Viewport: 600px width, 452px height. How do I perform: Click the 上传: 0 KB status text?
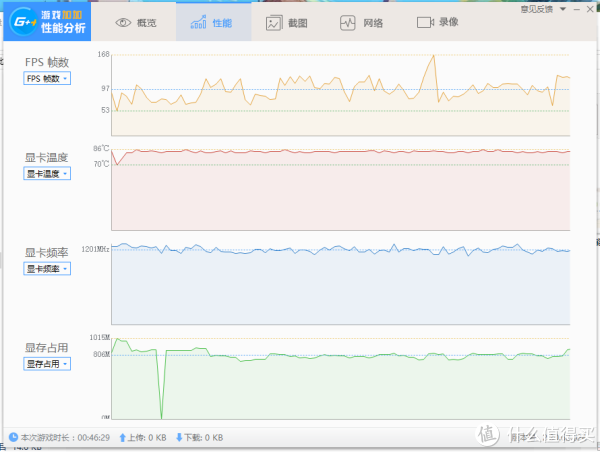click(147, 437)
